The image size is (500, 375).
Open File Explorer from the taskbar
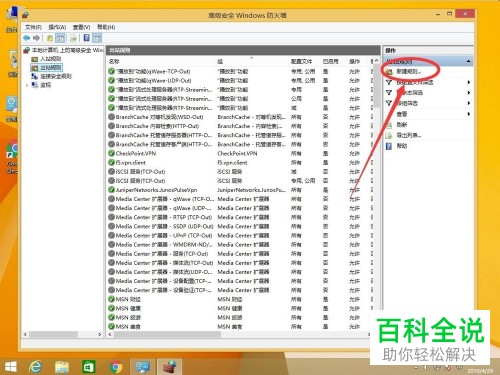pos(62,367)
